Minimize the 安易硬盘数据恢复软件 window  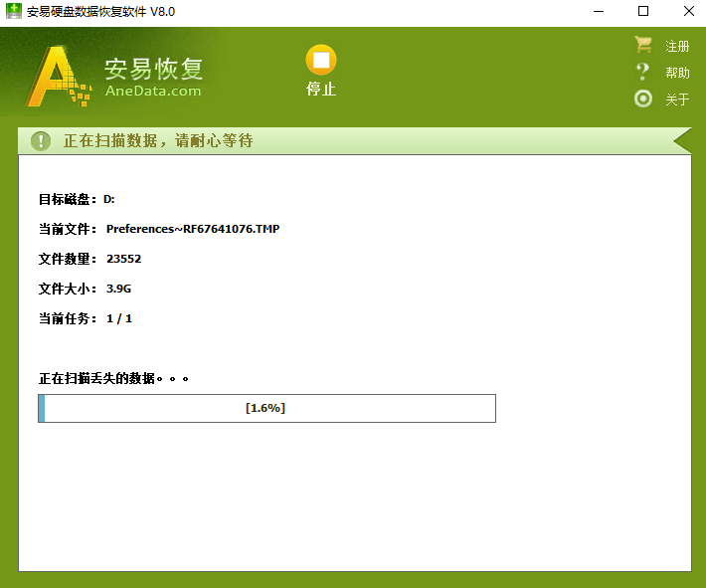[x=599, y=11]
